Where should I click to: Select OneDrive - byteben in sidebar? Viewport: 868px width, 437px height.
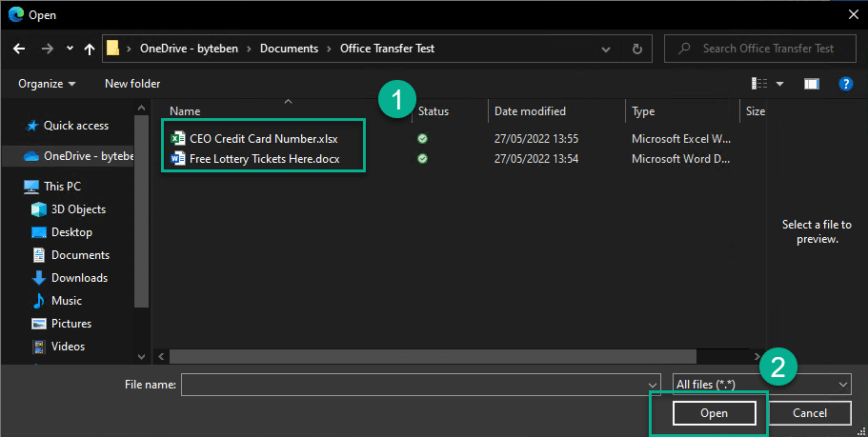[89, 156]
